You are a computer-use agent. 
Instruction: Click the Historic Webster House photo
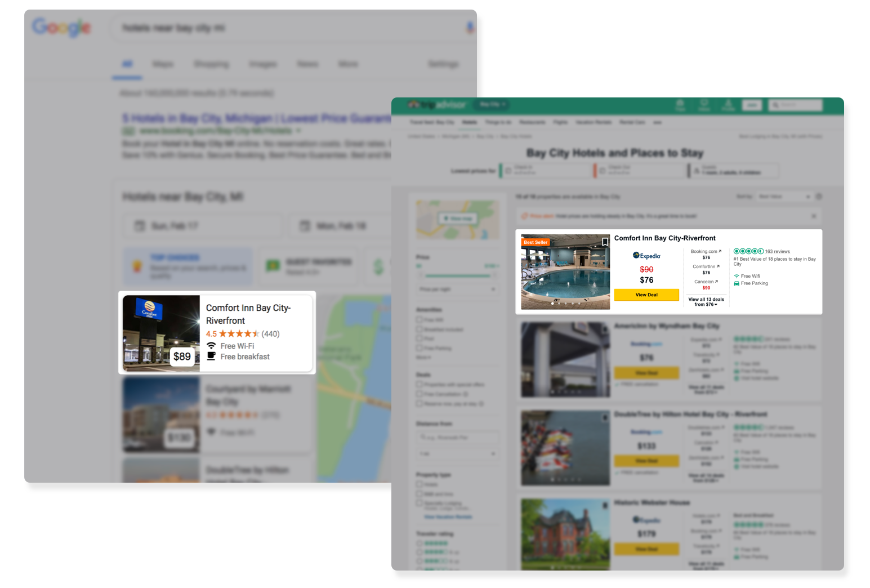[565, 534]
